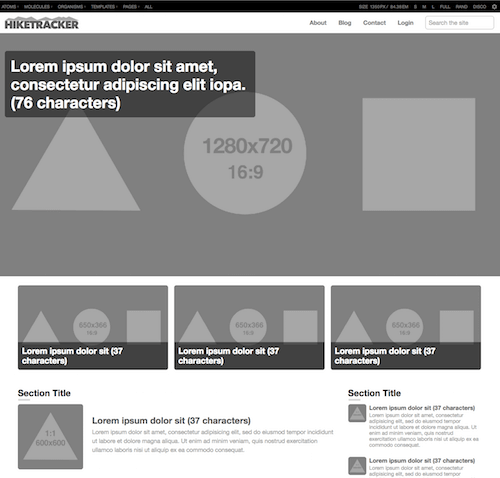Click the Login link
The width and height of the screenshot is (500, 478).
[405, 23]
